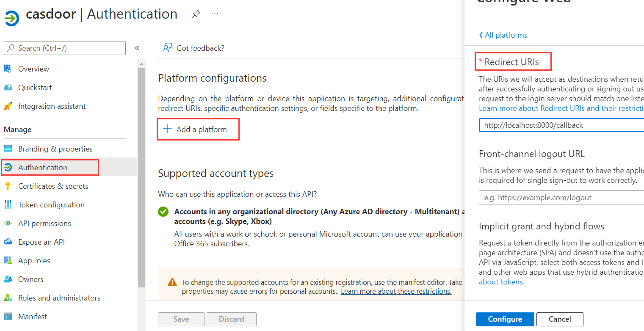The height and width of the screenshot is (331, 644).
Task: Click the Certificates & secrets key icon
Action: pos(8,186)
